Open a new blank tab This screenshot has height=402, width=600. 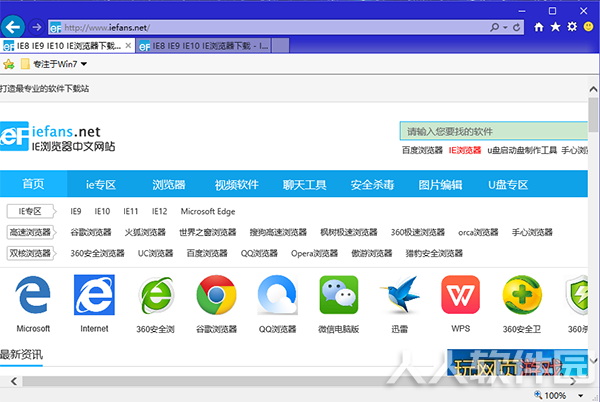click(x=280, y=46)
